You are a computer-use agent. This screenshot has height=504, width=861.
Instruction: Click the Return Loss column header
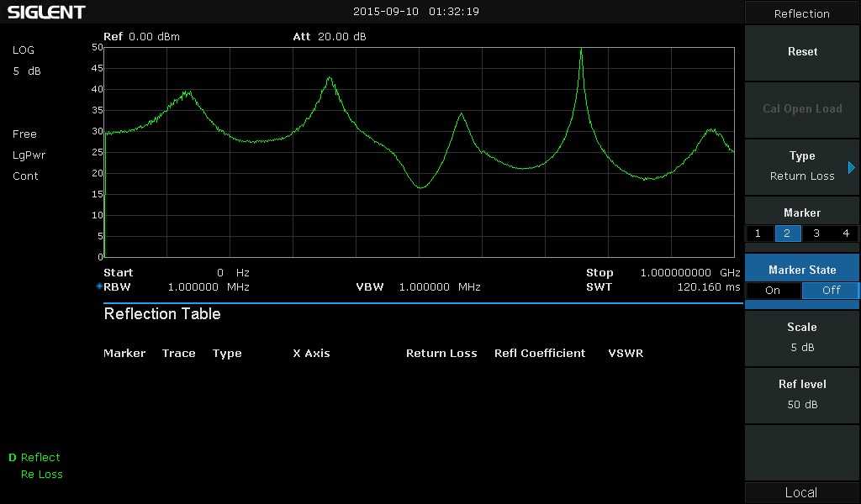[x=441, y=354]
